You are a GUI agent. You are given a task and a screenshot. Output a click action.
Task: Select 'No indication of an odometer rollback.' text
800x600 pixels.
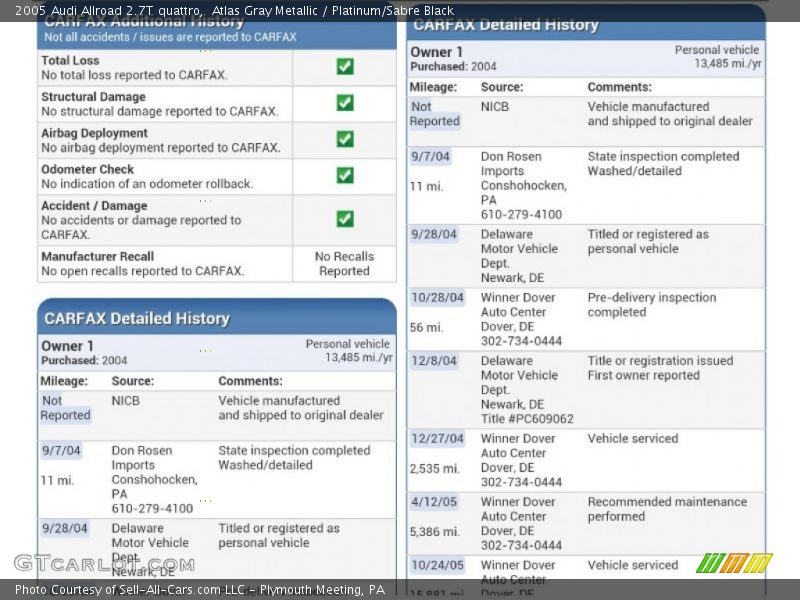(x=147, y=184)
